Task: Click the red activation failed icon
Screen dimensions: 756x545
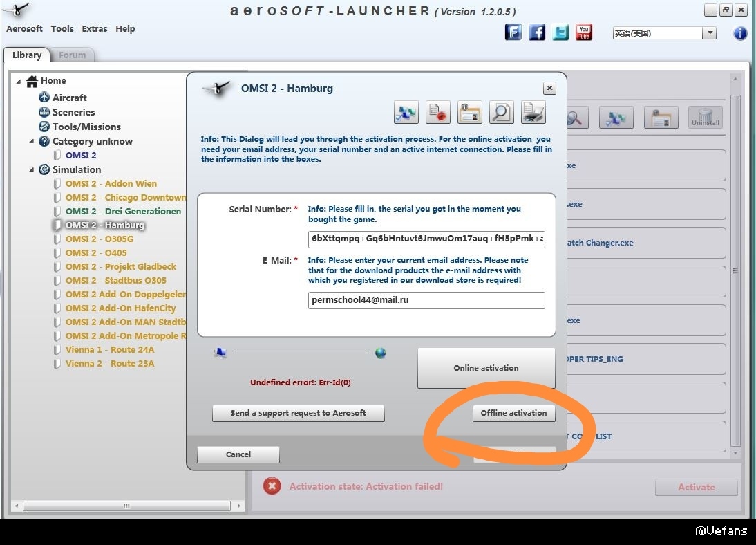Action: point(272,486)
